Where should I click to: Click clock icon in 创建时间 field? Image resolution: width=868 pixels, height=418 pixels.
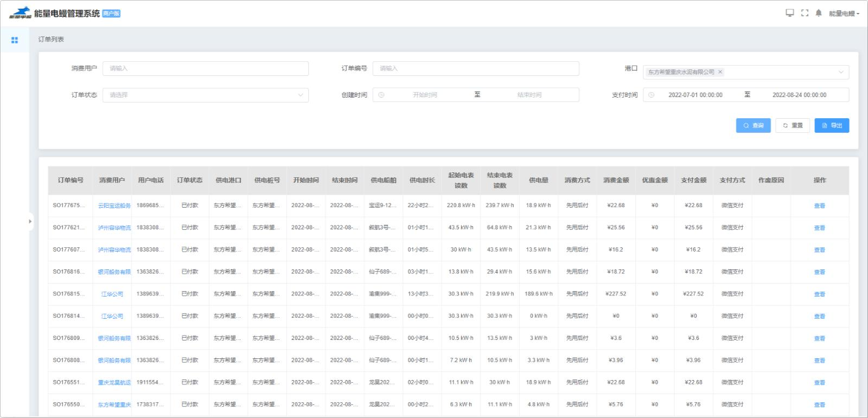point(381,95)
